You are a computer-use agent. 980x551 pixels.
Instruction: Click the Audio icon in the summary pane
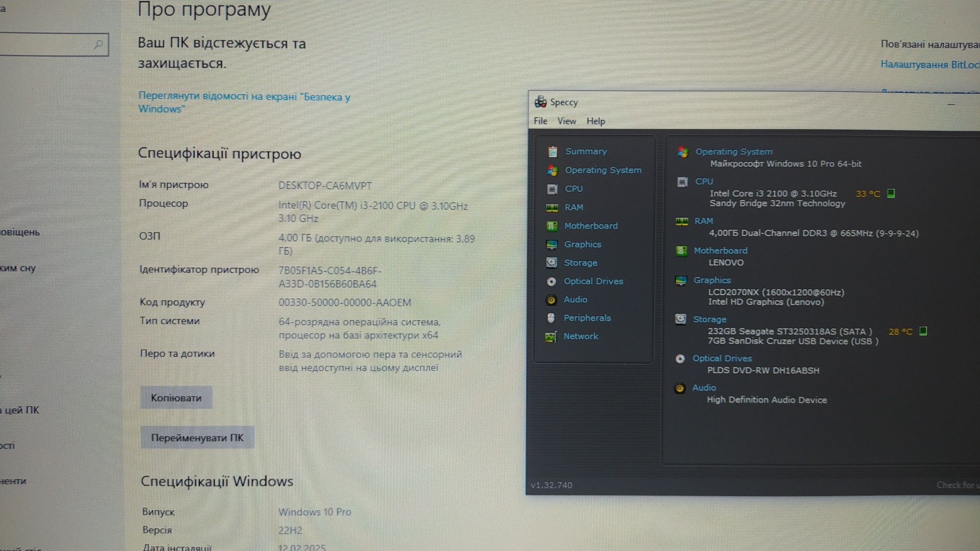(680, 388)
